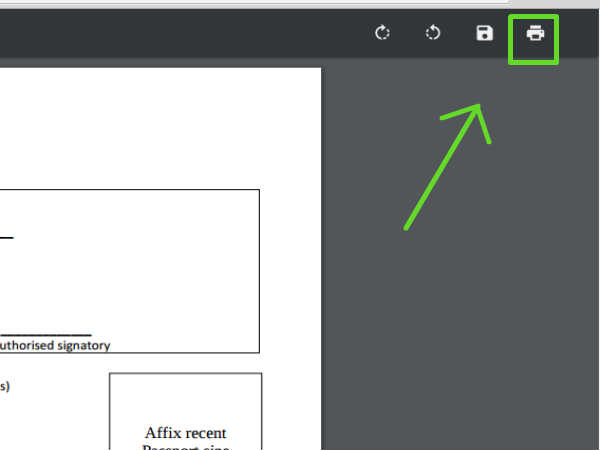Save the PDF with the floppy disk icon
Screen dimensions: 600x450
pos(484,33)
